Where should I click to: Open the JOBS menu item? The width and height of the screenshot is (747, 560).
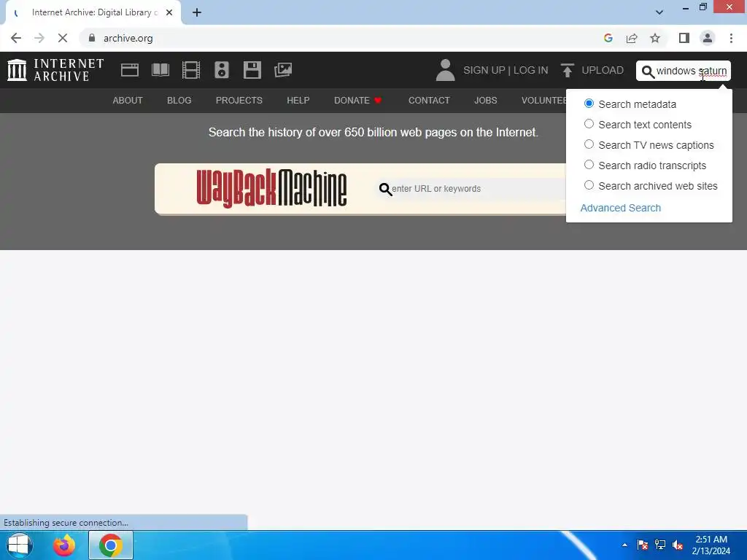485,101
